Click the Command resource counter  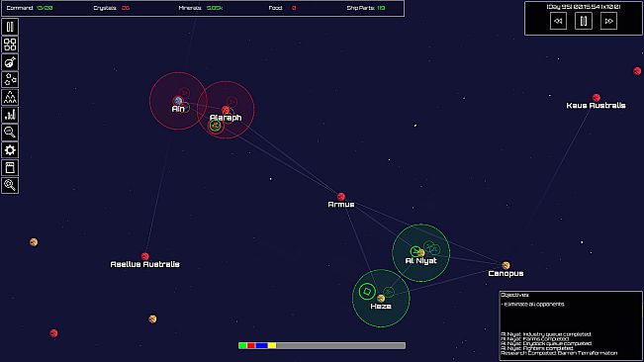coord(30,8)
